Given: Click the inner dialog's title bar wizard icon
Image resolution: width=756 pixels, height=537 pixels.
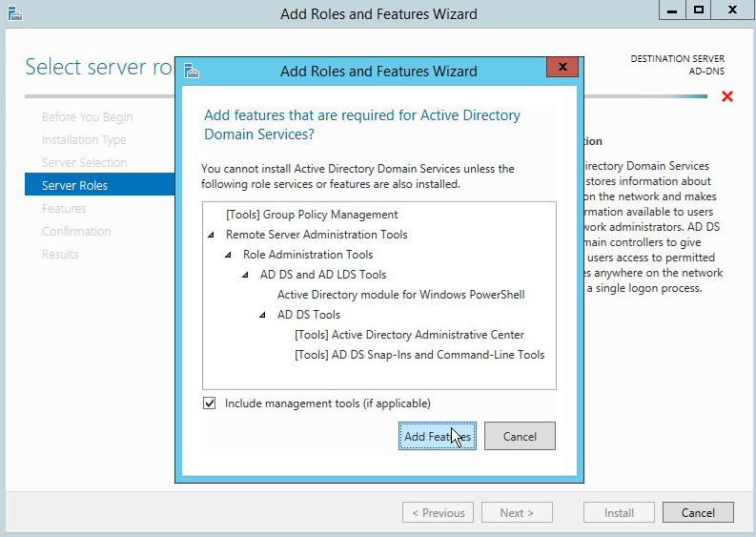Looking at the screenshot, I should click(x=192, y=71).
